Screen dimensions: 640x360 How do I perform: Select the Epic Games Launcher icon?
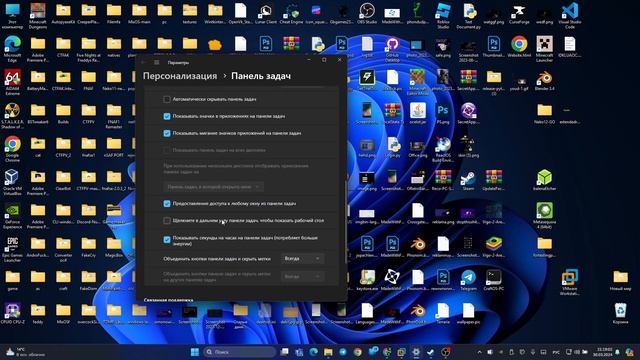pos(12,250)
